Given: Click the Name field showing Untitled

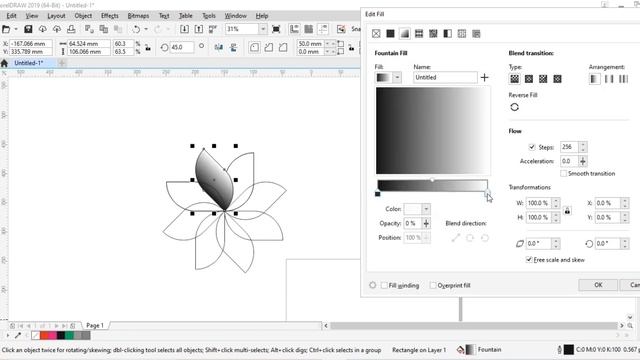Looking at the screenshot, I should click(445, 78).
